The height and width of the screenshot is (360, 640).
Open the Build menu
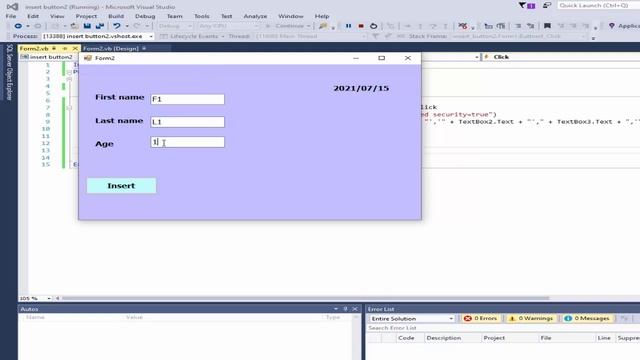coord(116,16)
